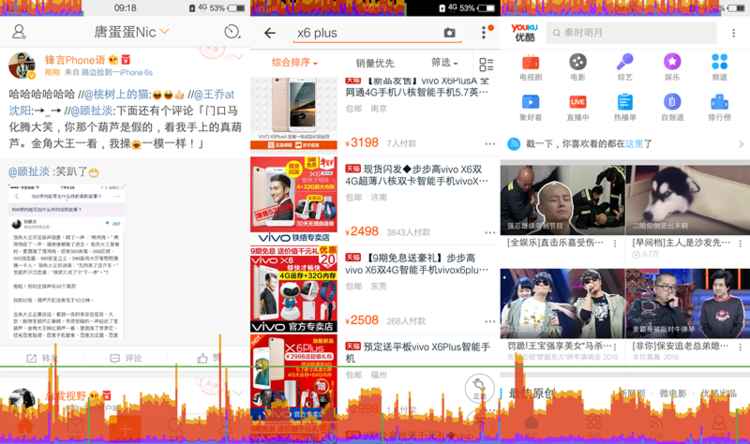Image resolution: width=750 pixels, height=444 pixels.
Task: Open the Weibo friends profile icon
Action: coord(19,32)
